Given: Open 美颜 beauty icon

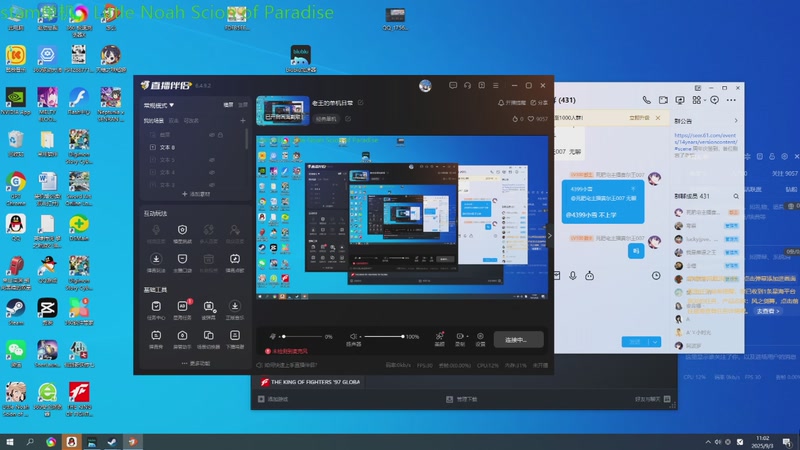Looking at the screenshot, I should click(x=439, y=336).
